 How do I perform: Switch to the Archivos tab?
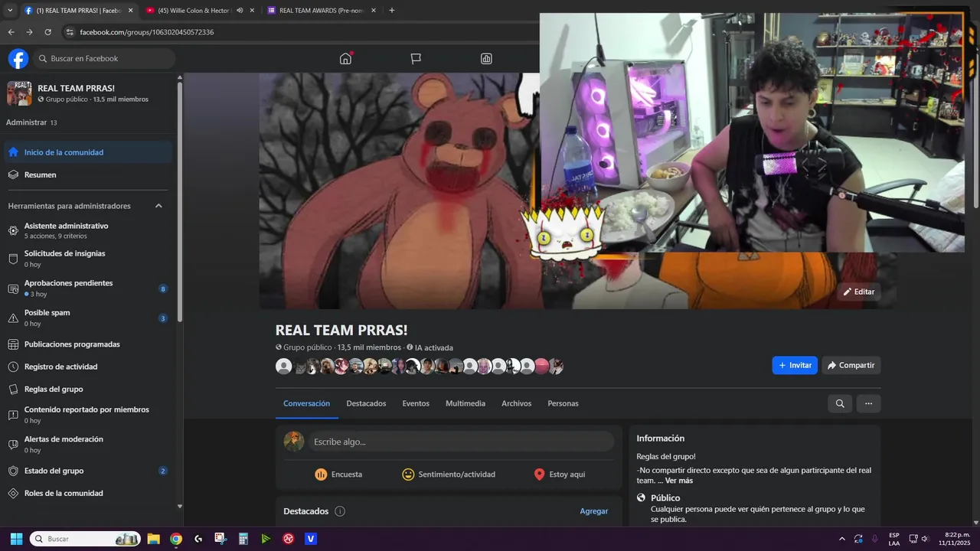pyautogui.click(x=516, y=403)
